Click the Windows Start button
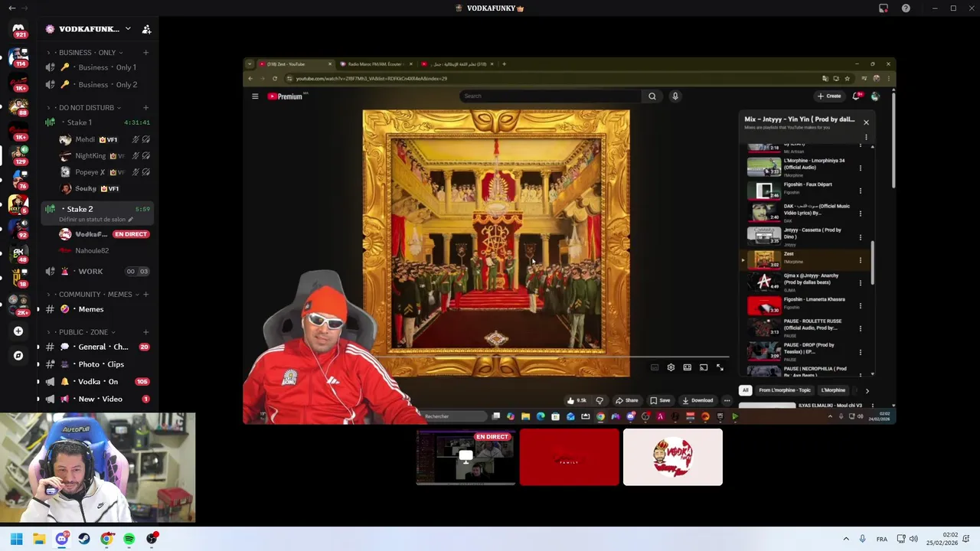This screenshot has height=551, width=980. coord(17,539)
